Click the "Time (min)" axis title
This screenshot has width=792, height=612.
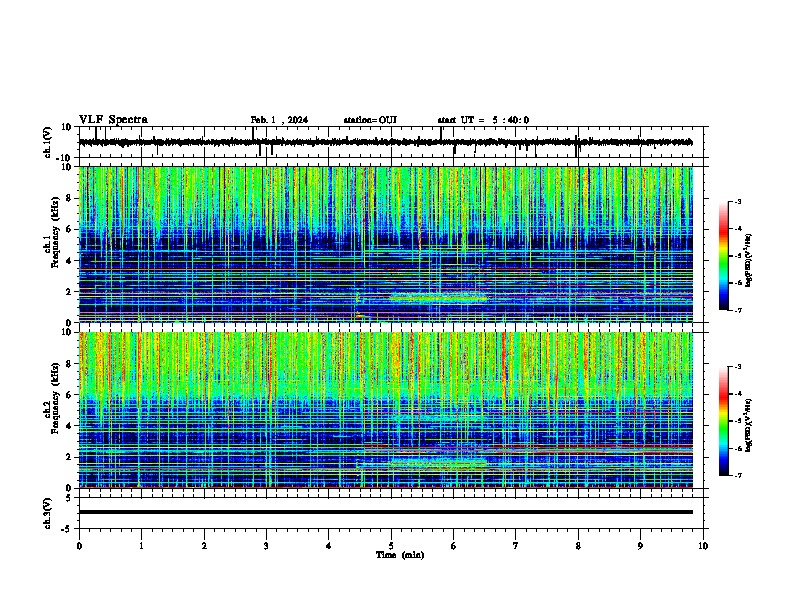(400, 555)
